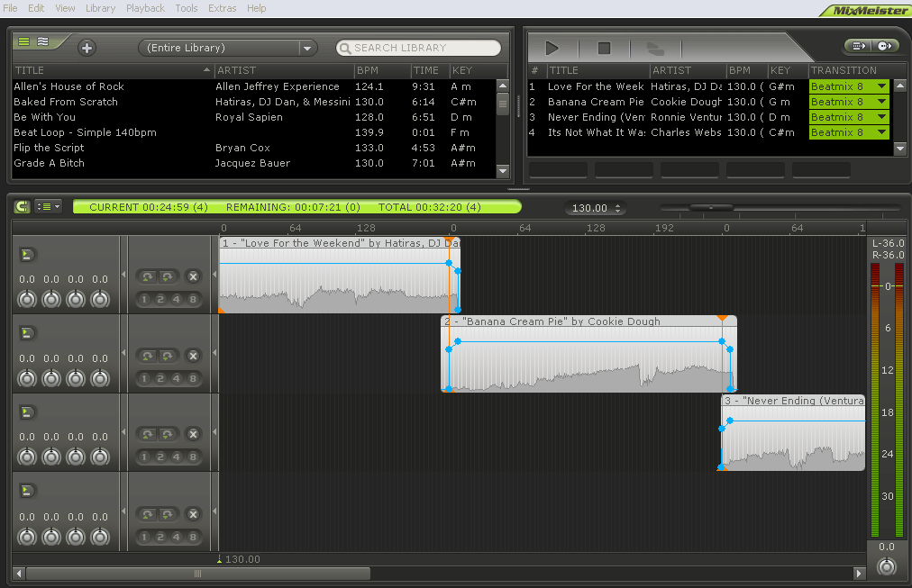Click the playlist export icon at top right
Screen dimensions: 912x588
coord(859,46)
